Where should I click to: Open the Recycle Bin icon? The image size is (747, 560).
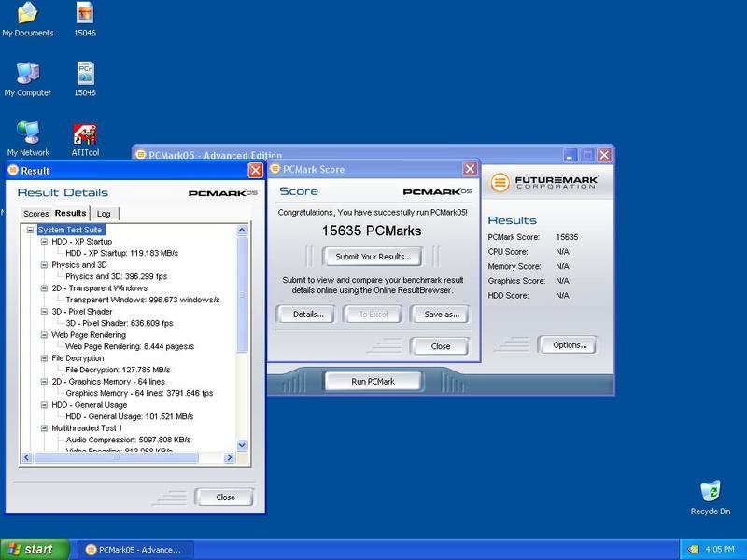pyautogui.click(x=711, y=497)
